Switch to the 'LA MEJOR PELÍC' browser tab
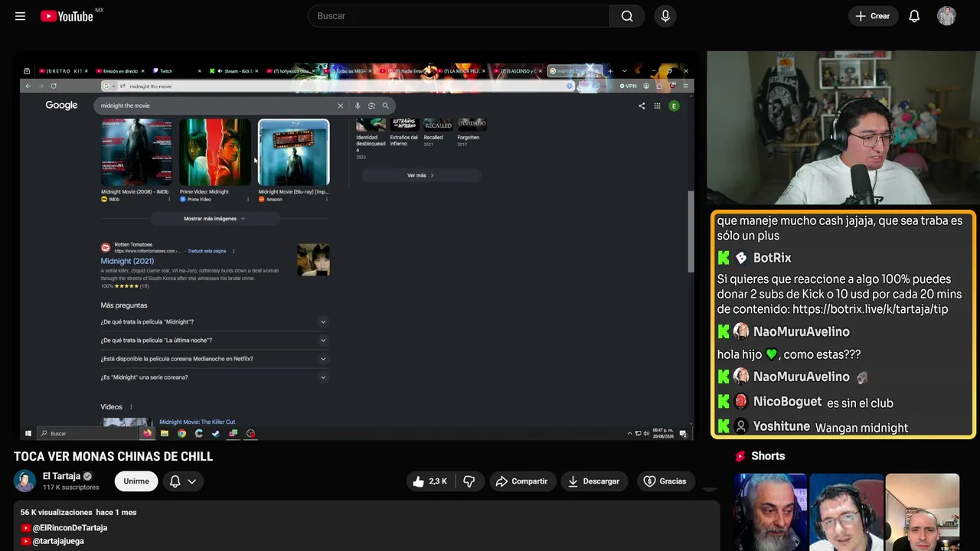980x551 pixels. pos(462,71)
